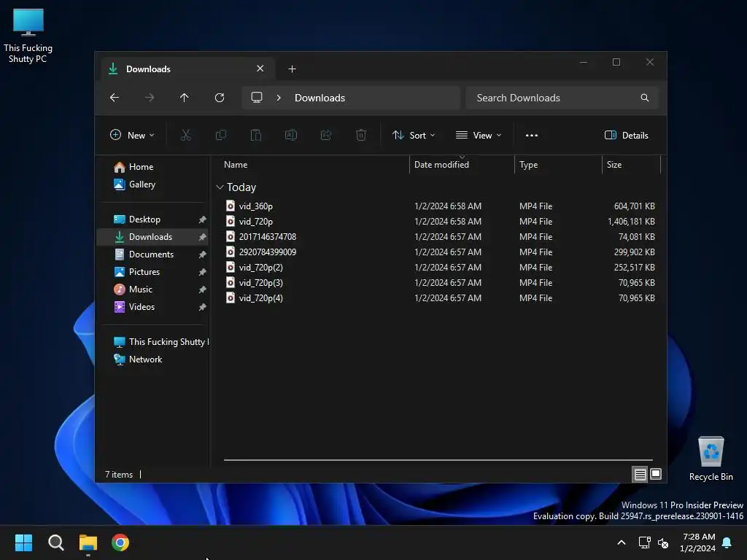Switch to details list view icon

click(640, 474)
